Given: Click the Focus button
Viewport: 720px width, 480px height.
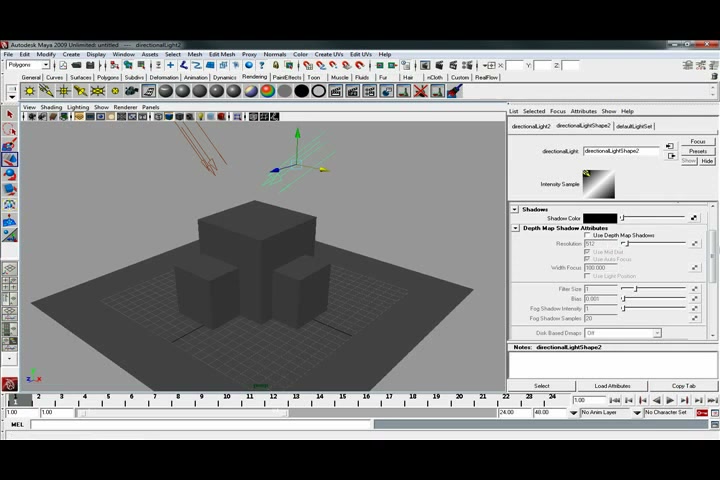Looking at the screenshot, I should point(698,141).
